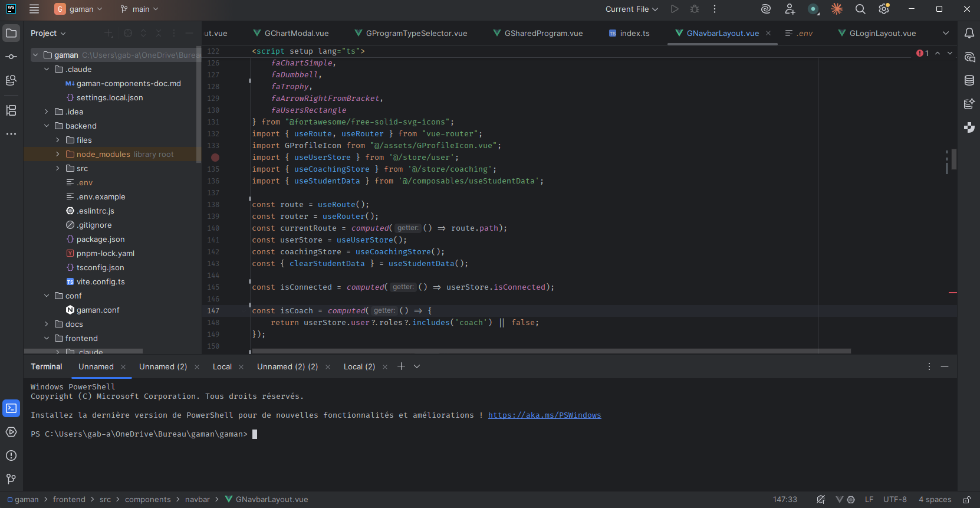This screenshot has width=980, height=508.
Task: Open the Terminal tool window icon
Action: click(x=11, y=408)
